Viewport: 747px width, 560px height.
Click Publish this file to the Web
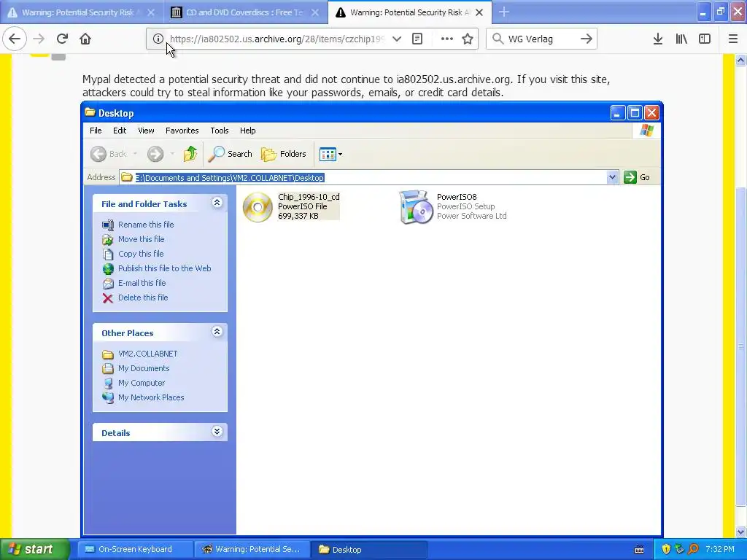164,268
